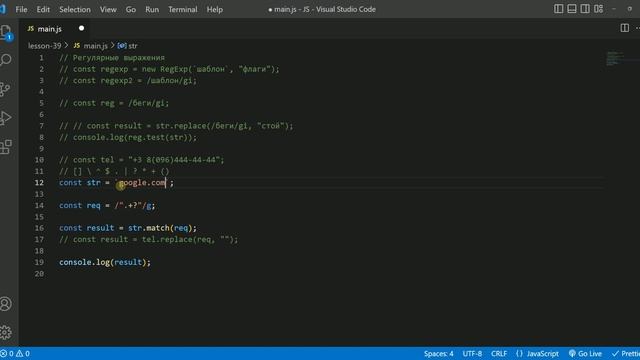Click comment line with new RegExp
The image size is (640, 360).
[x=169, y=69]
